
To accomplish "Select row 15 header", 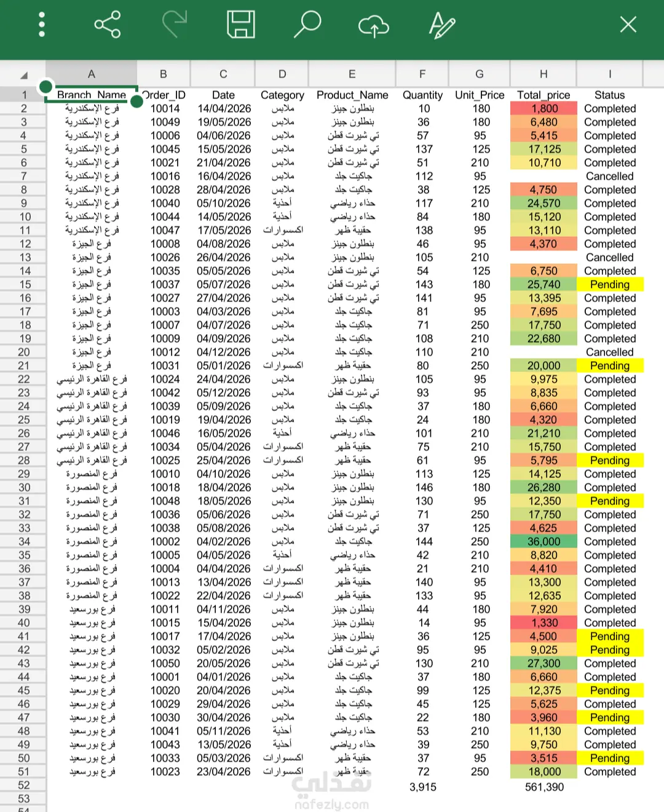I will pos(23,284).
